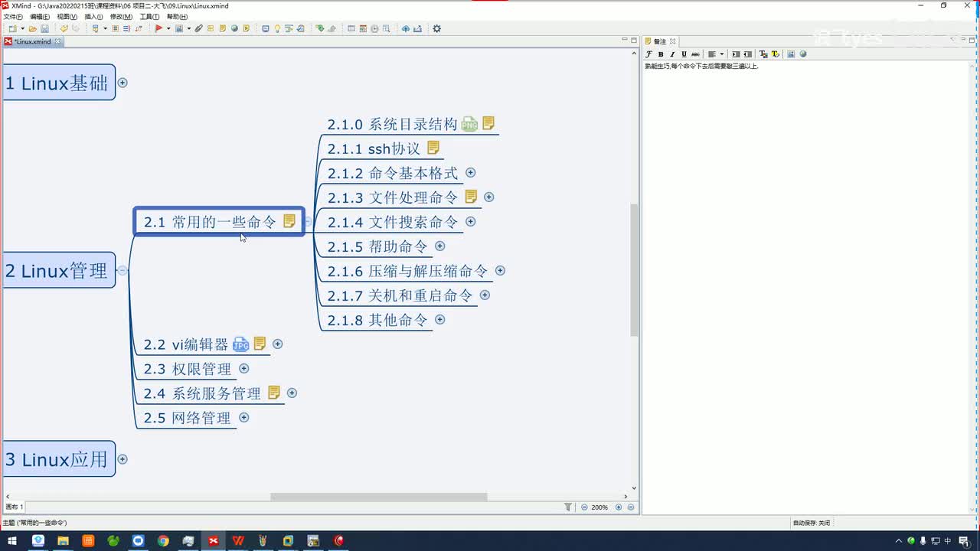Open a workbook with the folder icon
Viewport: 980px width, 551px height.
point(33,29)
